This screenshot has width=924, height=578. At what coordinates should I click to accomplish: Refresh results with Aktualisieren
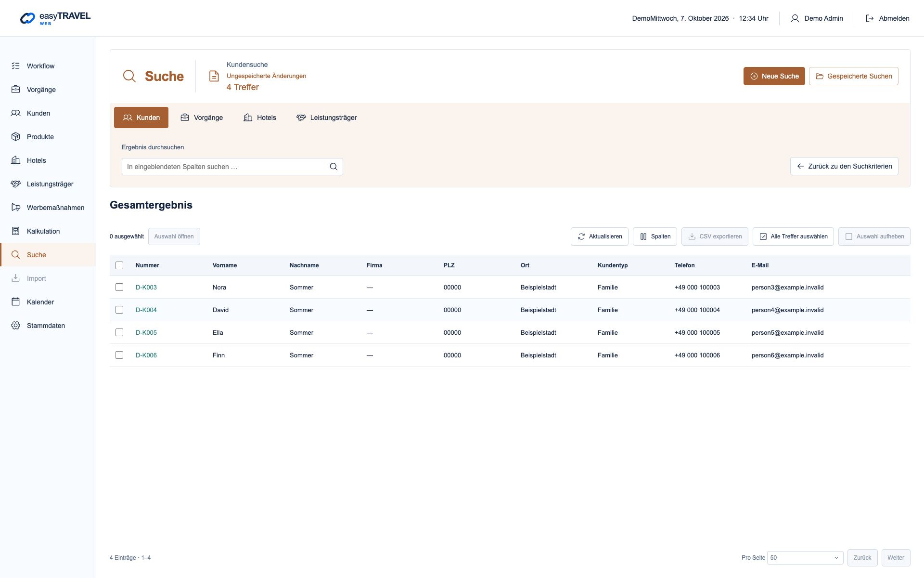point(600,236)
